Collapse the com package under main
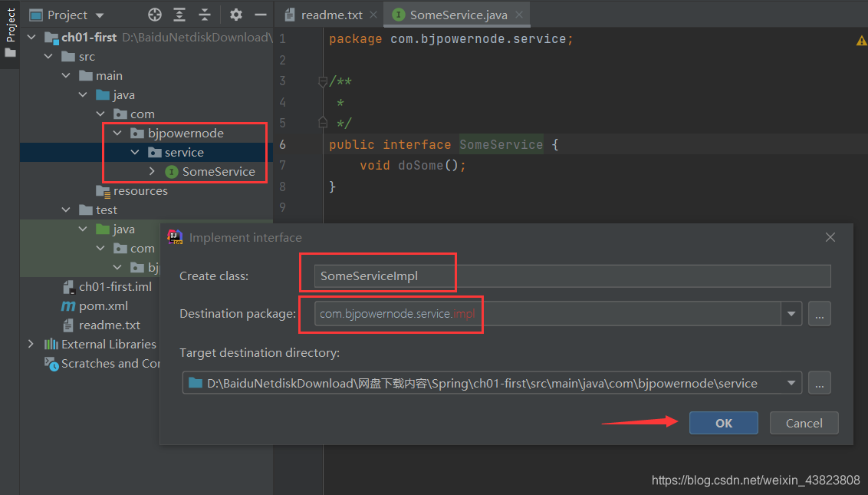868x495 pixels. click(x=100, y=114)
